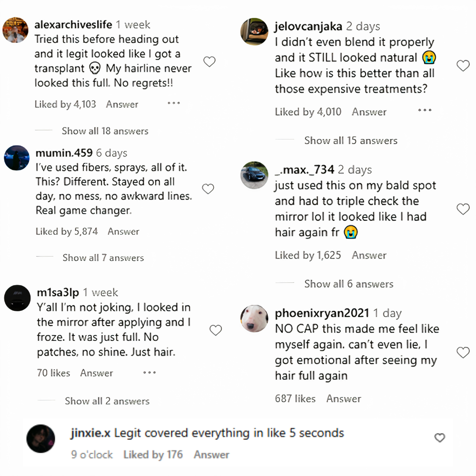Image resolution: width=476 pixels, height=476 pixels.
Task: Like jinxie.x's comment with heart icon
Action: [x=440, y=438]
